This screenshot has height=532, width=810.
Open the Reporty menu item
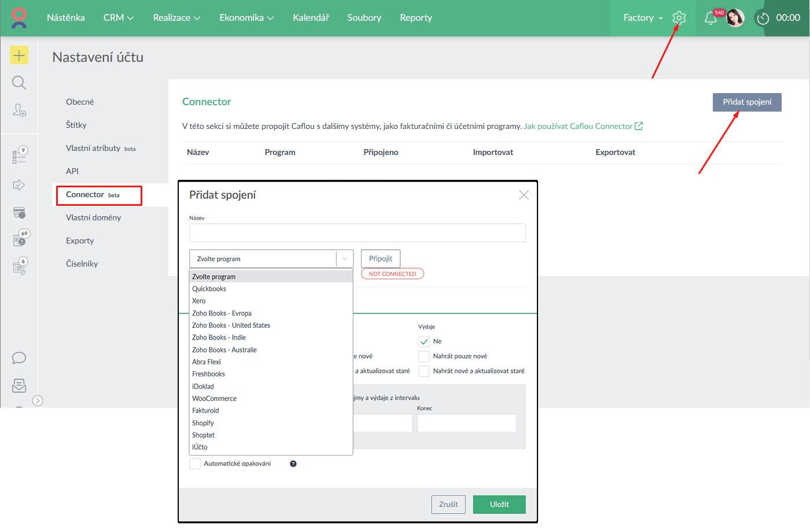(415, 18)
